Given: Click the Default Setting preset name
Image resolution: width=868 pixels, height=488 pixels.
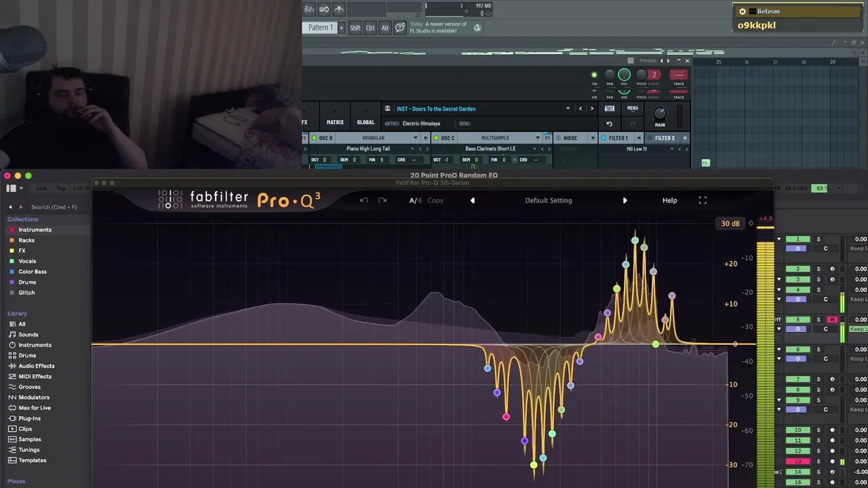Looking at the screenshot, I should tap(549, 201).
